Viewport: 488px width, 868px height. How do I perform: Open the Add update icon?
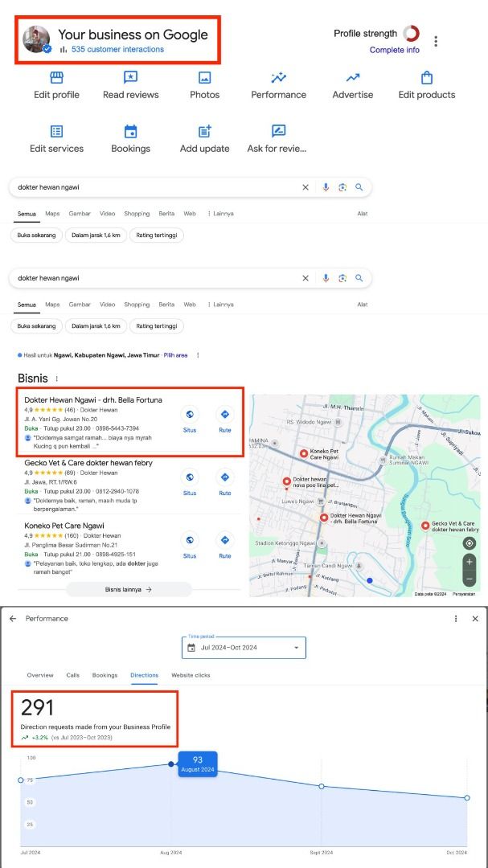[204, 132]
